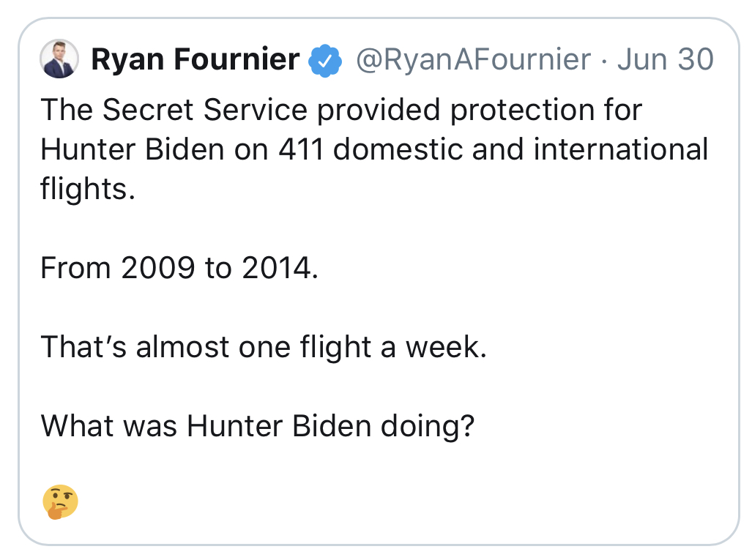Click the blue verified checkmark badge

tap(325, 60)
